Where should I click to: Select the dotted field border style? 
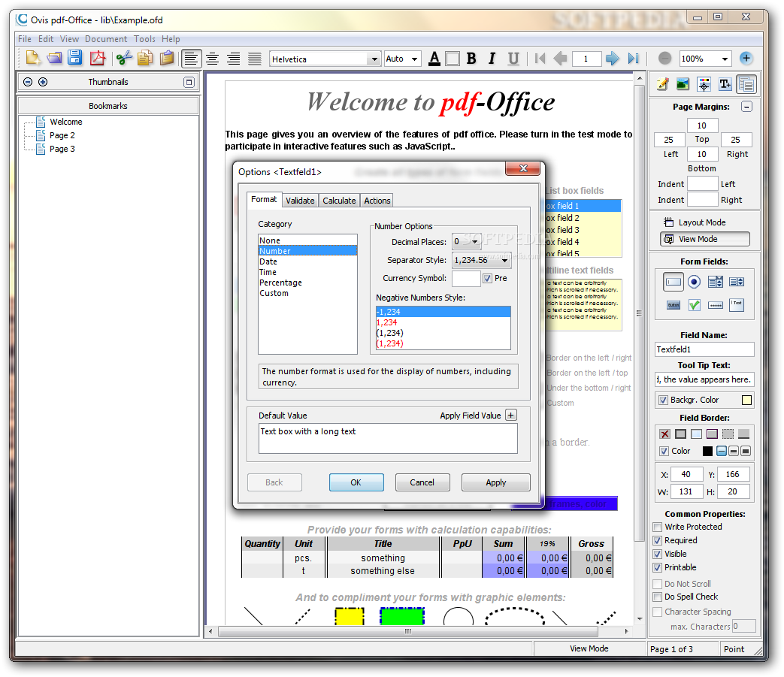pyautogui.click(x=728, y=434)
